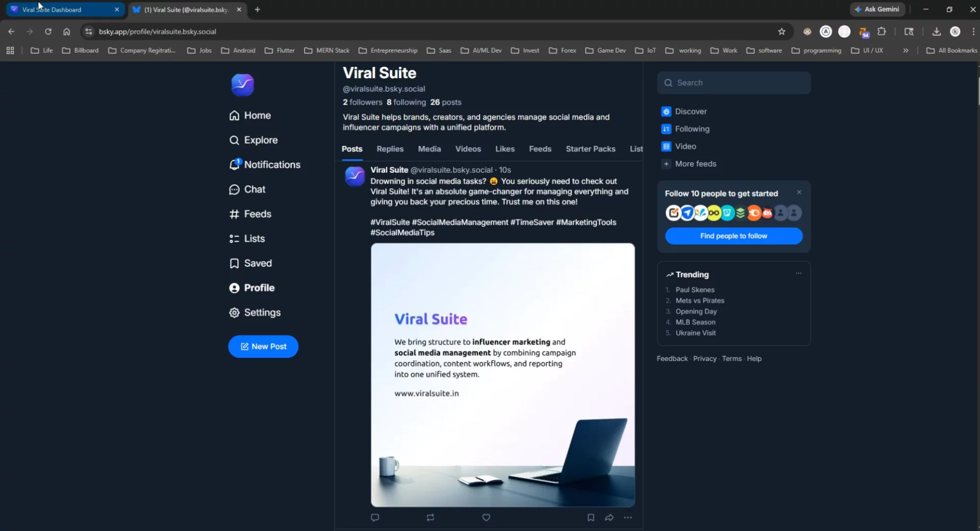Open the Following feed
This screenshot has height=531, width=980.
(x=685, y=129)
